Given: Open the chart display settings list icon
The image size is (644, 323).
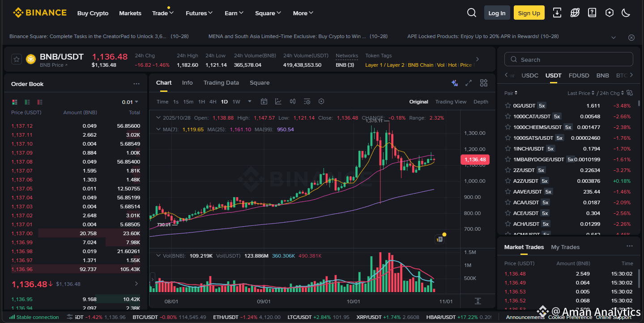Looking at the screenshot, I should pyautogui.click(x=307, y=102).
